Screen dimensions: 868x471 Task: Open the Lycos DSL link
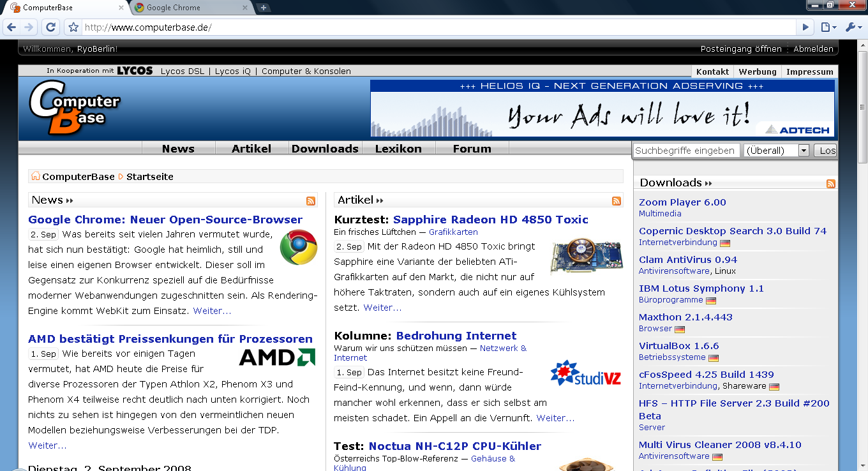183,71
